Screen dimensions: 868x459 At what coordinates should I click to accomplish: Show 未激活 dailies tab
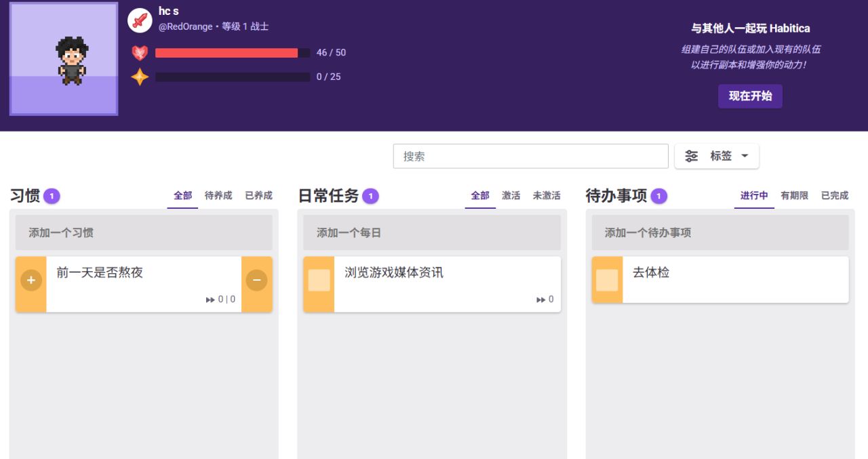click(x=547, y=195)
